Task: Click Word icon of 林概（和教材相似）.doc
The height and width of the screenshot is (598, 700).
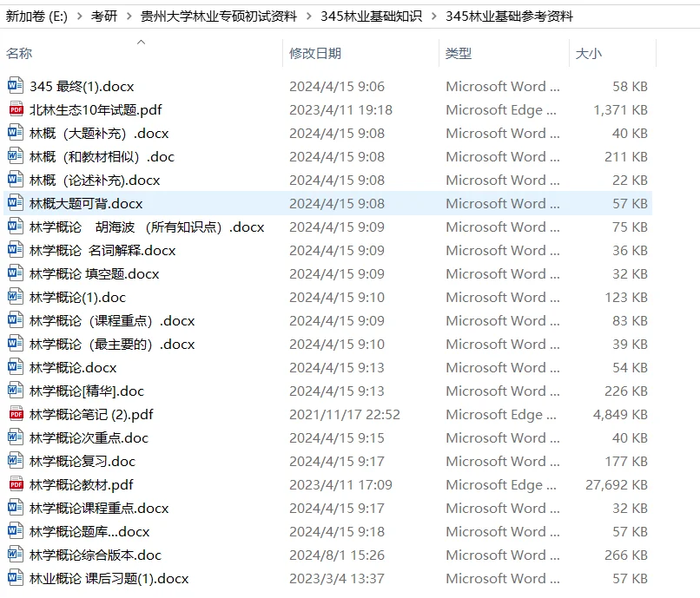Action: tap(16, 155)
